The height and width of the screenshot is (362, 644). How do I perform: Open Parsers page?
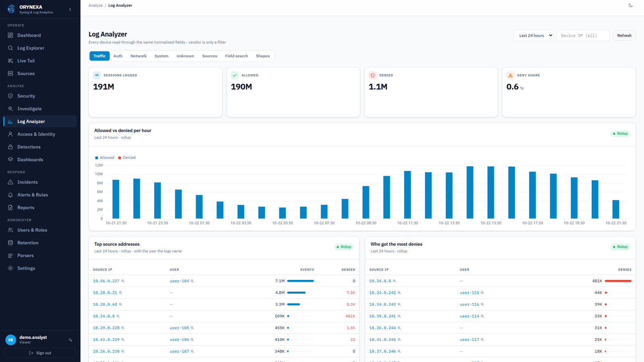[x=40, y=255]
